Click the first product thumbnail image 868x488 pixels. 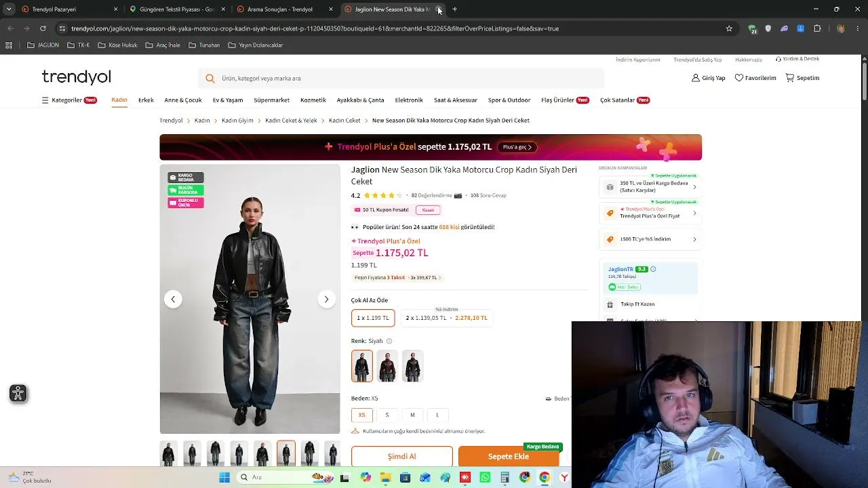tap(168, 454)
